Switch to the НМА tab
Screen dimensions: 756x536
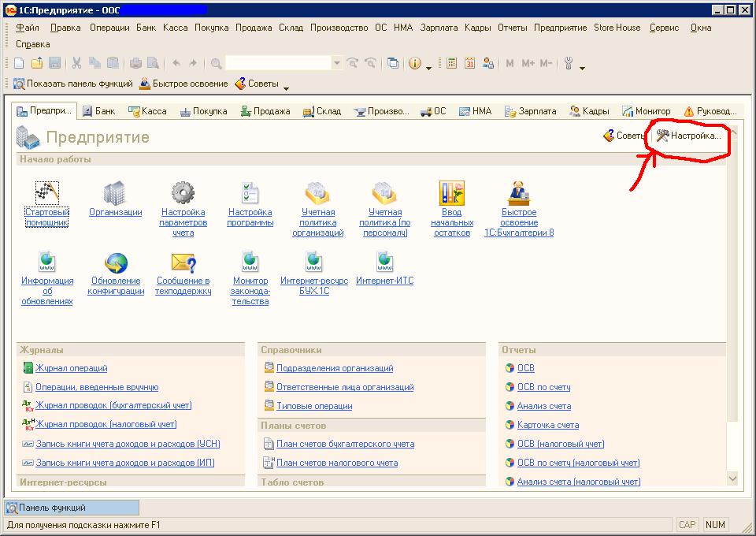(475, 111)
